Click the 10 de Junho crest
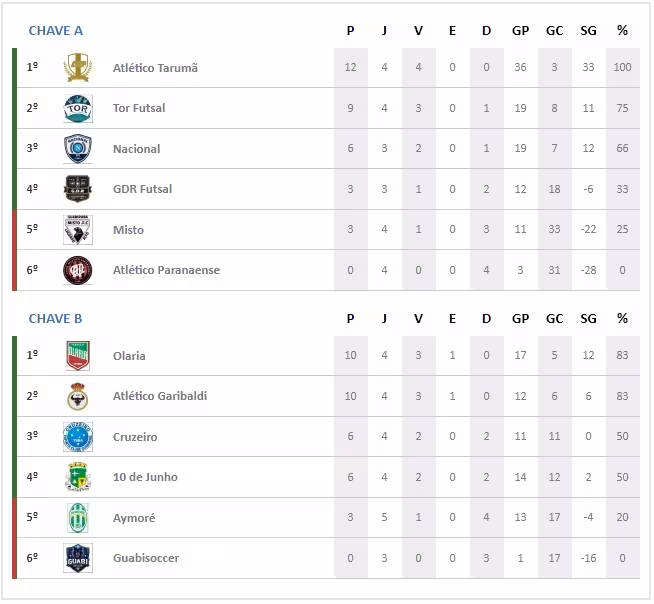The width and height of the screenshot is (654, 604). click(x=77, y=477)
